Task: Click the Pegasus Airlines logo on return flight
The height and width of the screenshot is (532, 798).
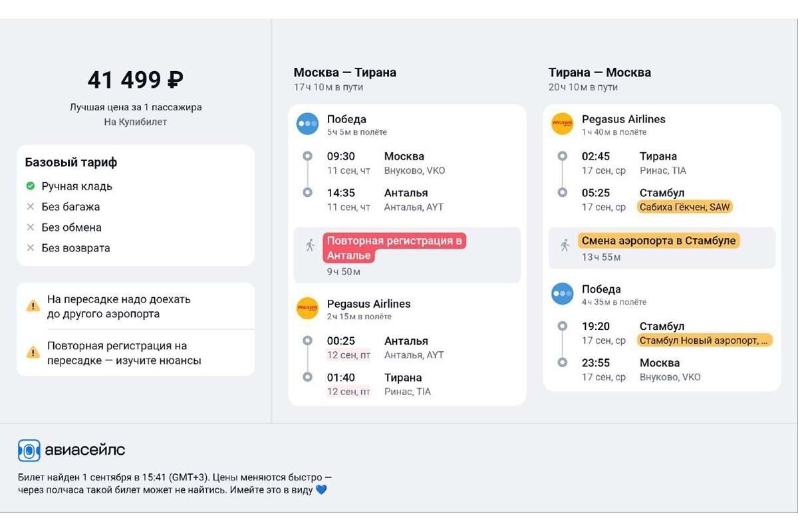Action: (x=561, y=124)
